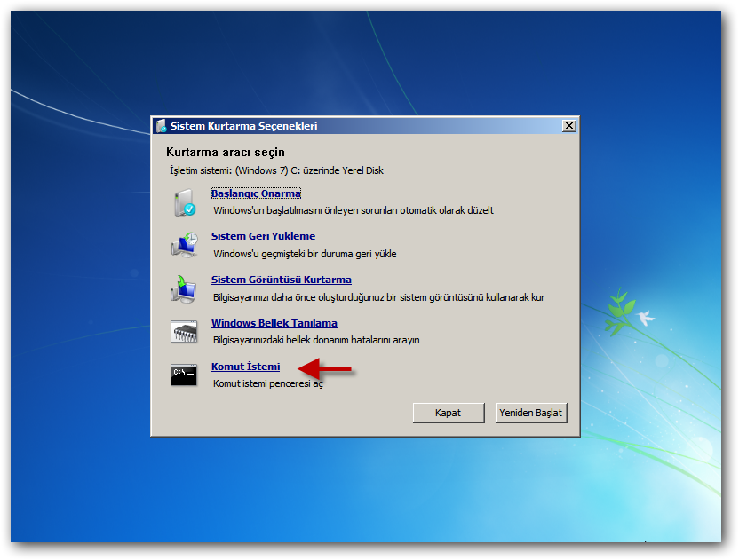Close the Sistem Kurtarma Seçenekleri dialog
The image size is (739, 560).
point(568,126)
